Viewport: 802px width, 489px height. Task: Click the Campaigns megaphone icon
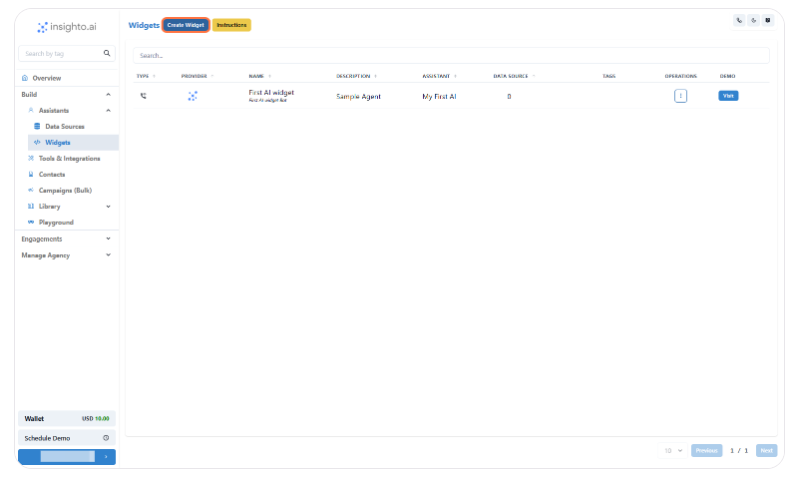(x=31, y=190)
